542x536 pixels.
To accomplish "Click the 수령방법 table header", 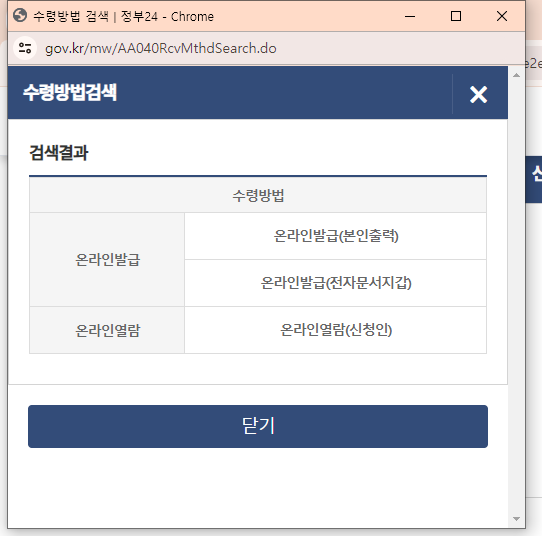I will pyautogui.click(x=258, y=195).
